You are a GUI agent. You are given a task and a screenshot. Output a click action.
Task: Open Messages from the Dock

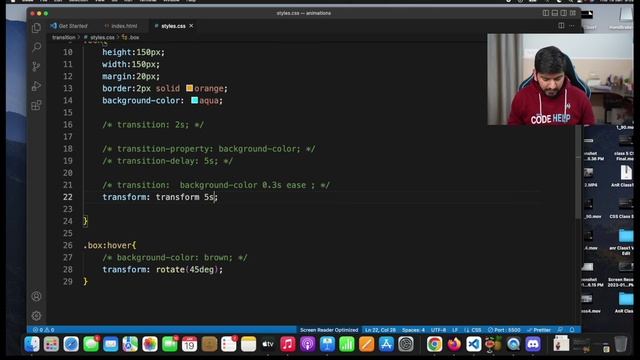click(91, 344)
